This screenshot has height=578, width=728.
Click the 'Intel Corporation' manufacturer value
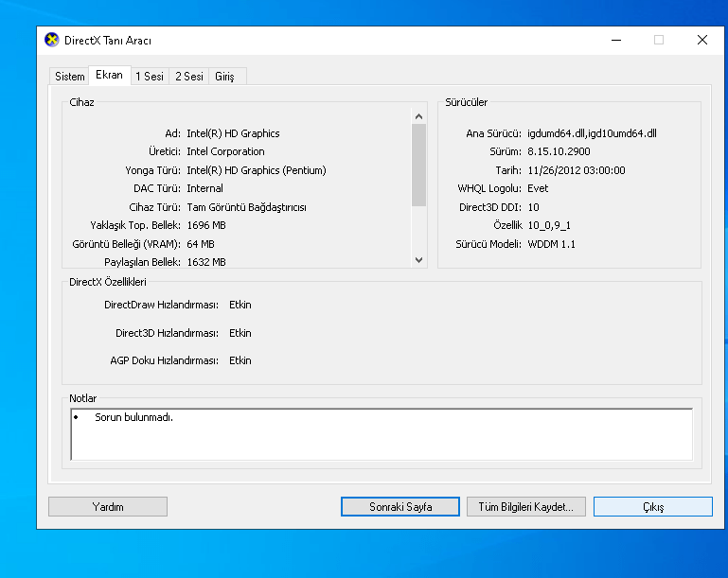coord(225,151)
